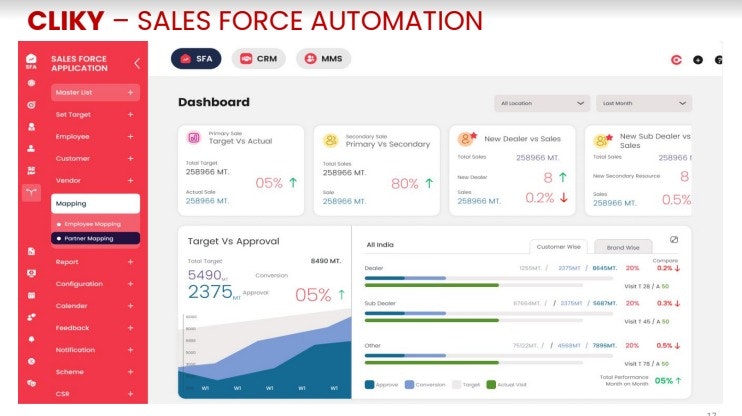742x416 pixels.
Task: Click the Conversion legend color swatch
Action: click(x=409, y=384)
